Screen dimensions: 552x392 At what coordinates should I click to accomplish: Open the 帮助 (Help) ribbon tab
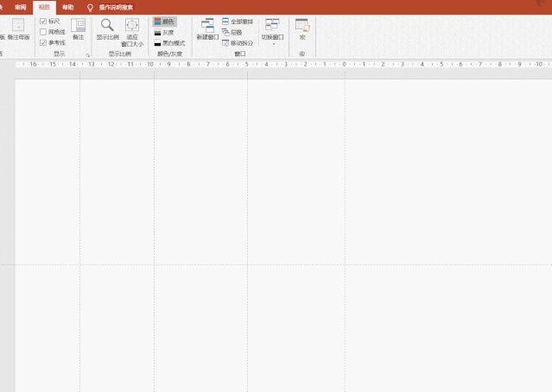pyautogui.click(x=68, y=7)
